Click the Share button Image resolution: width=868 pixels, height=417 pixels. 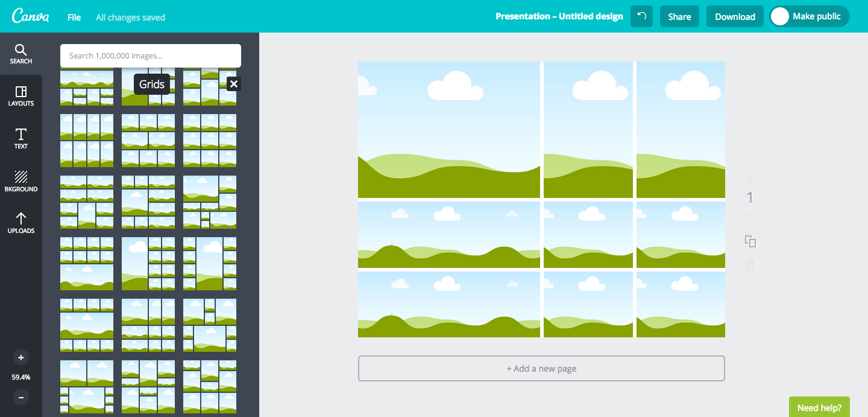(x=679, y=17)
